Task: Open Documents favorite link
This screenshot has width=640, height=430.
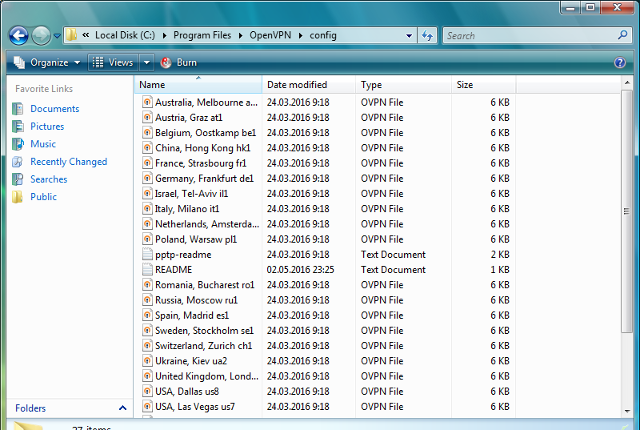Action: (x=55, y=109)
